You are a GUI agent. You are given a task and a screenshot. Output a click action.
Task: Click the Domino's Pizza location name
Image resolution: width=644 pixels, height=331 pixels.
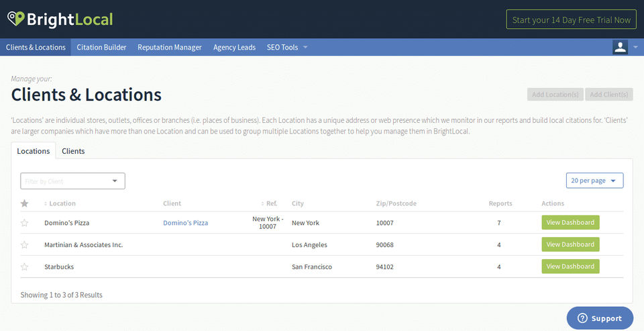67,223
